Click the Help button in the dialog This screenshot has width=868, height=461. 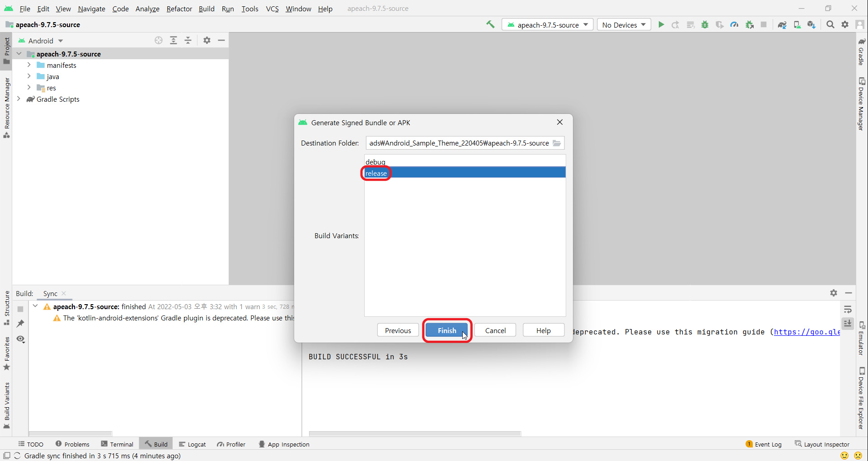pyautogui.click(x=544, y=330)
